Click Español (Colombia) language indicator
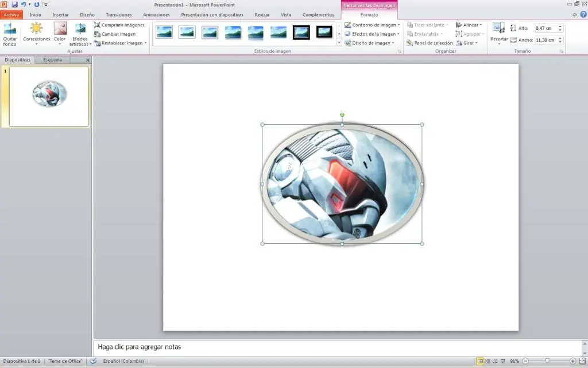The image size is (588, 368). point(123,361)
